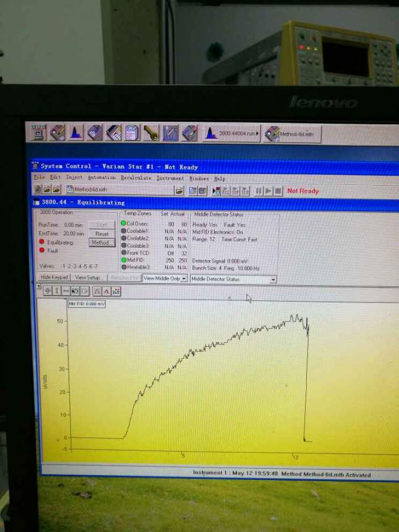
Task: Click the eighth Star toolbar icon with pencil chart
Action: point(170,134)
